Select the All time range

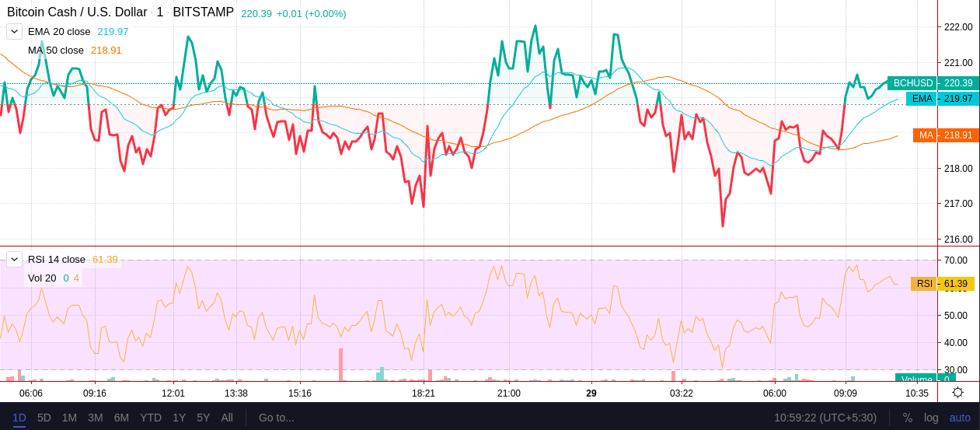click(x=227, y=418)
